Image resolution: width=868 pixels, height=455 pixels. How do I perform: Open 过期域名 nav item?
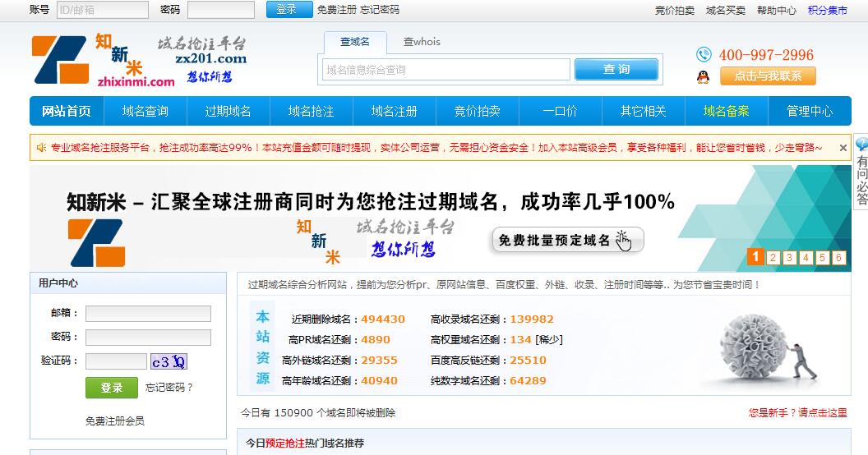229,111
